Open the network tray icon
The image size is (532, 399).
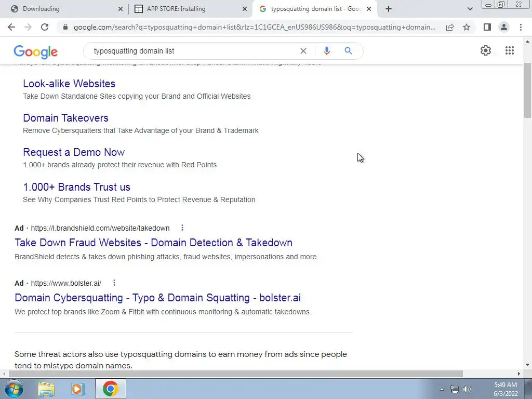tap(454, 389)
